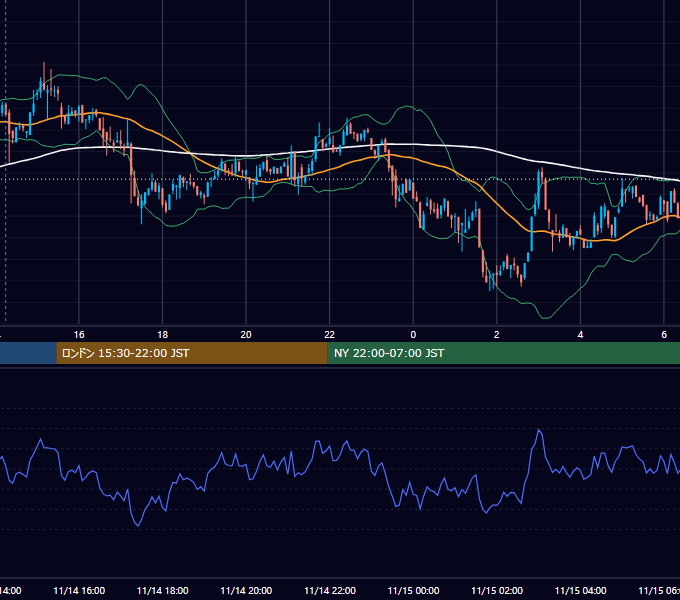
Task: Click the 2 hour axis label
Action: coord(497,335)
